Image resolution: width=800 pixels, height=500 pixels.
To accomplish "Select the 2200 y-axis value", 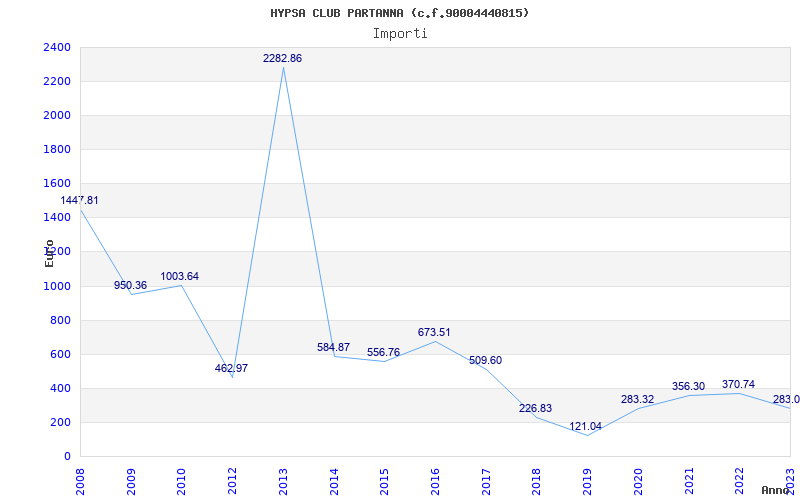I will (58, 82).
